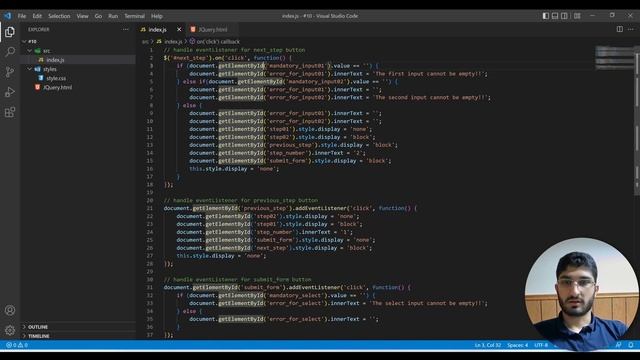Open the Terminal menu
Viewport: 640px width, 360px height.
pyautogui.click(x=135, y=16)
